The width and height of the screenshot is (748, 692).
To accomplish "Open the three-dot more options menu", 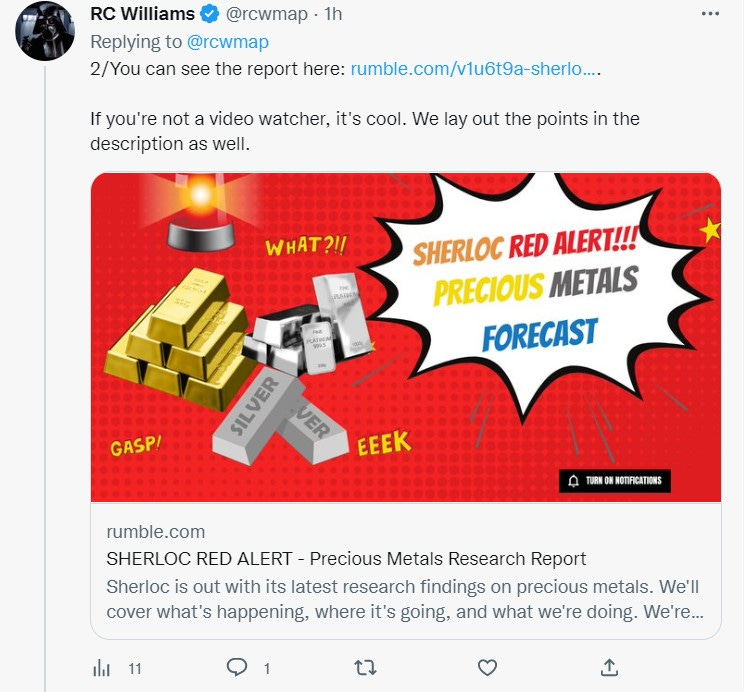I will [x=710, y=14].
